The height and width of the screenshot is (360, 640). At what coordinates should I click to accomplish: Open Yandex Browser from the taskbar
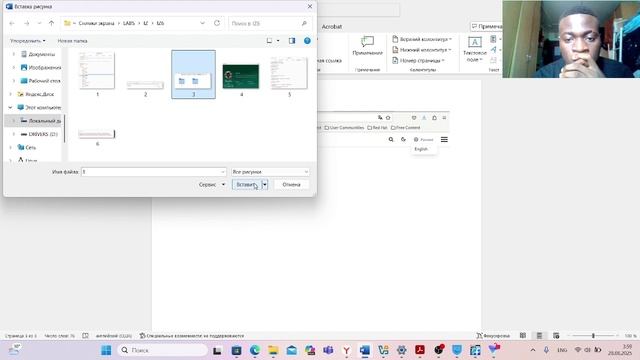pos(347,350)
